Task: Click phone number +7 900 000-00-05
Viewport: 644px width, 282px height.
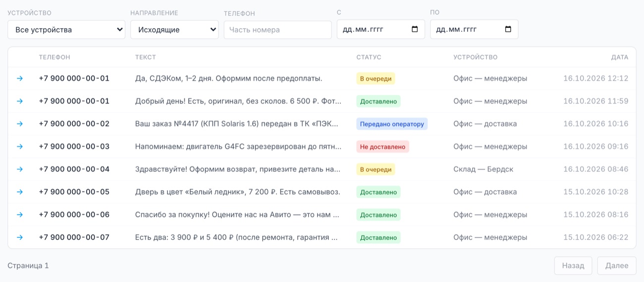Action: (x=74, y=192)
